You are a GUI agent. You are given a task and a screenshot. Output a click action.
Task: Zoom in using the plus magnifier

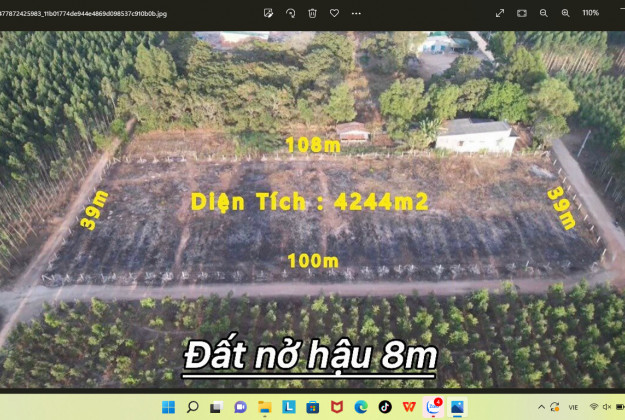click(x=566, y=13)
